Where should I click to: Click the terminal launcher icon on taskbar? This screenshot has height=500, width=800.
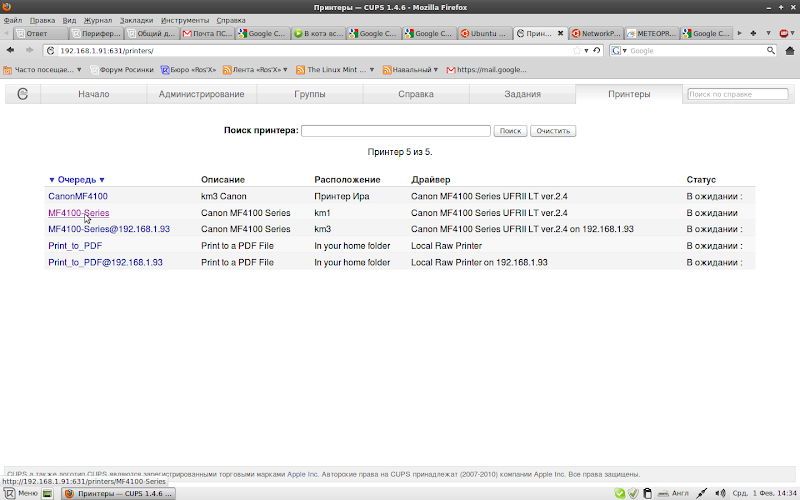tap(47, 493)
